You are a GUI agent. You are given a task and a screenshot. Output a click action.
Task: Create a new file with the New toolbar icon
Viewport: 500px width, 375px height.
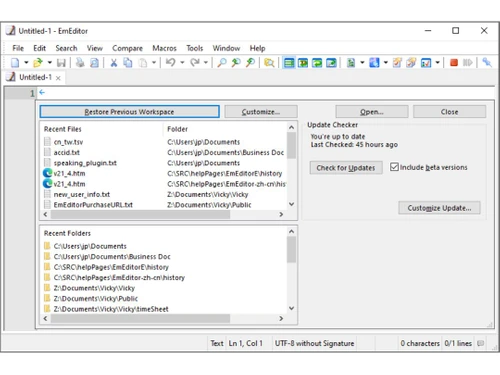(15, 63)
